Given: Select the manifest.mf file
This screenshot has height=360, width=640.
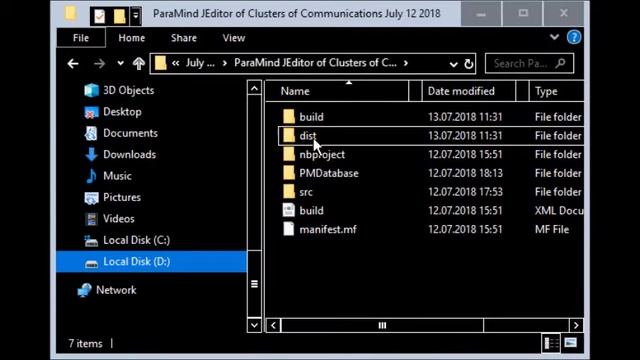Looking at the screenshot, I should (431, 229).
